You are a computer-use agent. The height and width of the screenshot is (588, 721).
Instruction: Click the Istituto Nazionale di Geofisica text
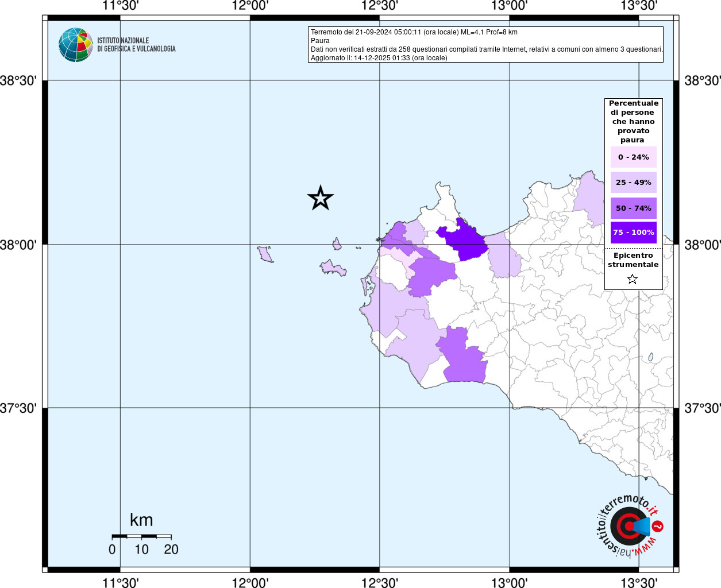[136, 45]
